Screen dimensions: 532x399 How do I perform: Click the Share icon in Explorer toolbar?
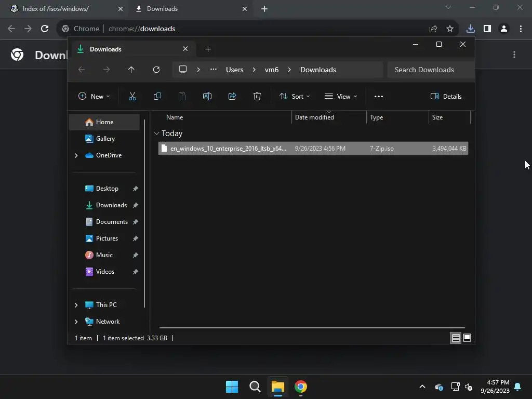232,96
